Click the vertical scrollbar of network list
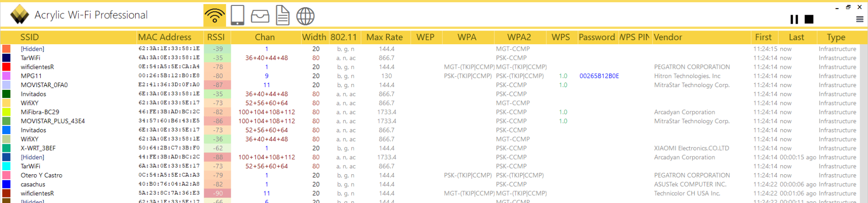The height and width of the screenshot is (203, 868). coord(864,123)
